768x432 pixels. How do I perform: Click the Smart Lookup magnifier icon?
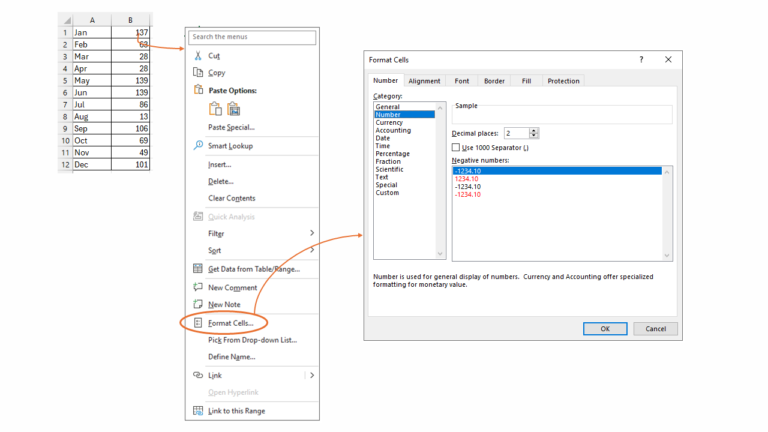198,146
